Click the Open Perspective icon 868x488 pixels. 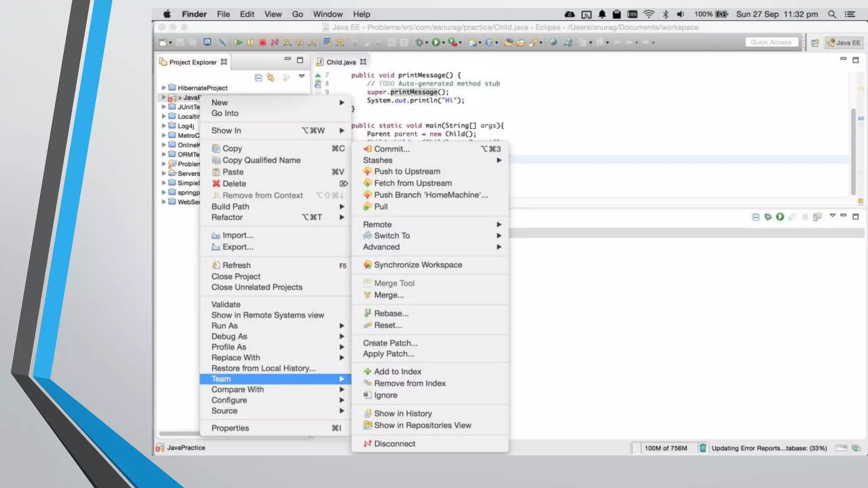point(815,43)
